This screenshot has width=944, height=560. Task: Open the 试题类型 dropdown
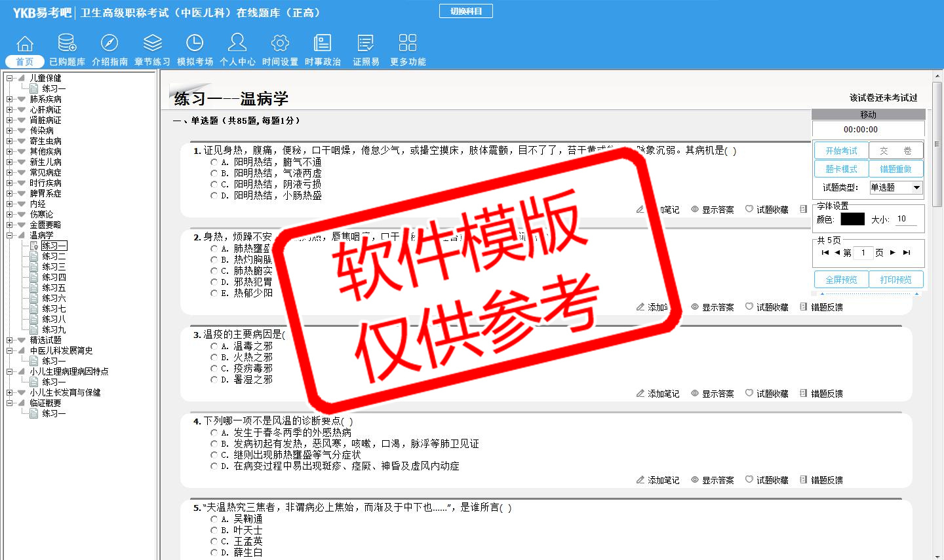point(916,187)
